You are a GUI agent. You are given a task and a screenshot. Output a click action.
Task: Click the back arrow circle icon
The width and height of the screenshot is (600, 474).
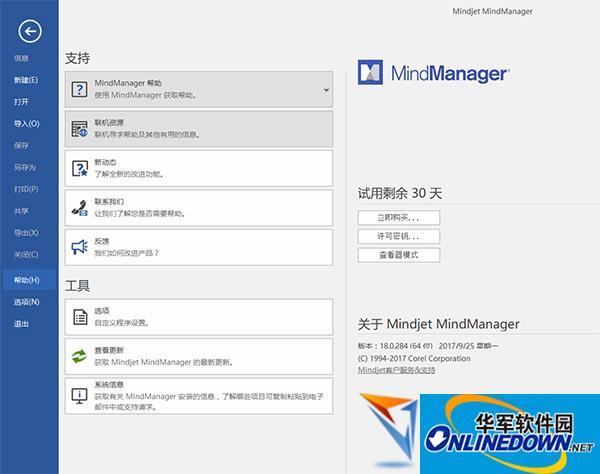click(x=30, y=31)
